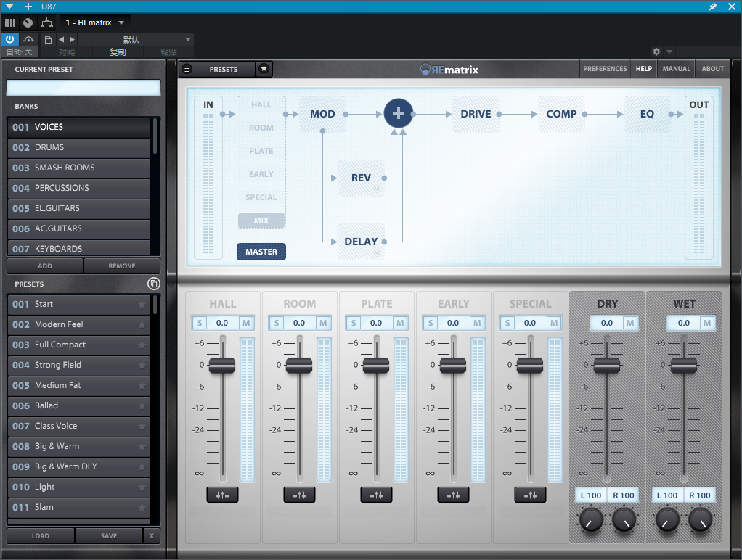The height and width of the screenshot is (560, 742).
Task: Open the MANUAL menu item
Action: [x=676, y=69]
